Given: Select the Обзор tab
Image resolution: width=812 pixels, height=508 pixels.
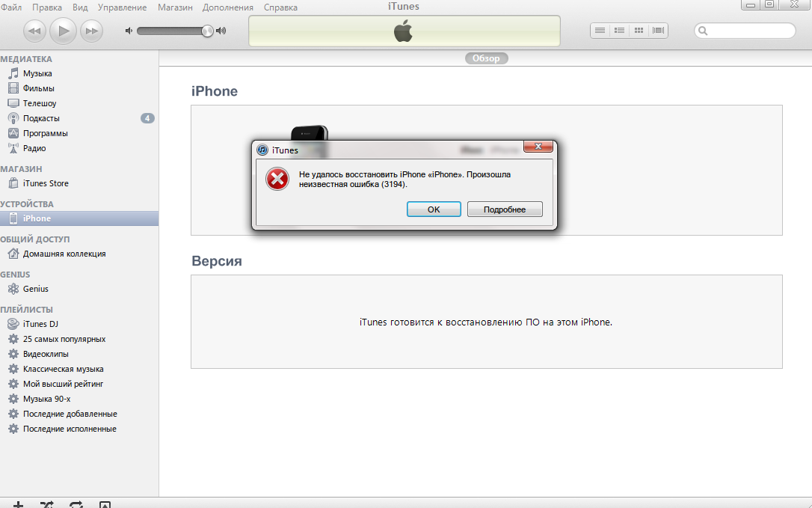Looking at the screenshot, I should (x=486, y=58).
